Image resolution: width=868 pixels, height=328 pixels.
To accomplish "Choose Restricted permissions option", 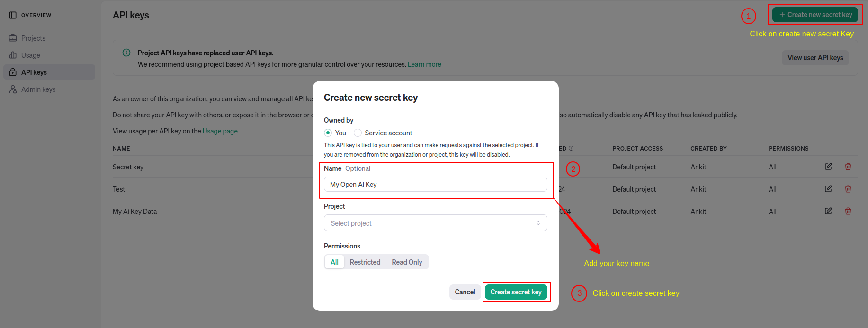I will click(x=365, y=262).
